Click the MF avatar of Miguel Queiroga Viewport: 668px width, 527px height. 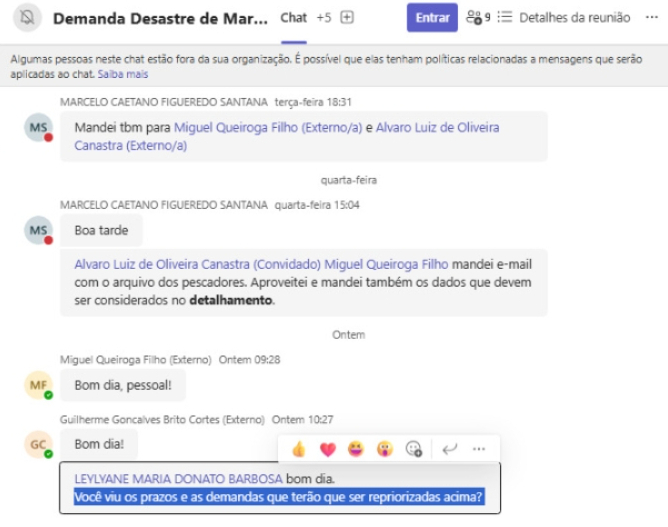[x=38, y=385]
